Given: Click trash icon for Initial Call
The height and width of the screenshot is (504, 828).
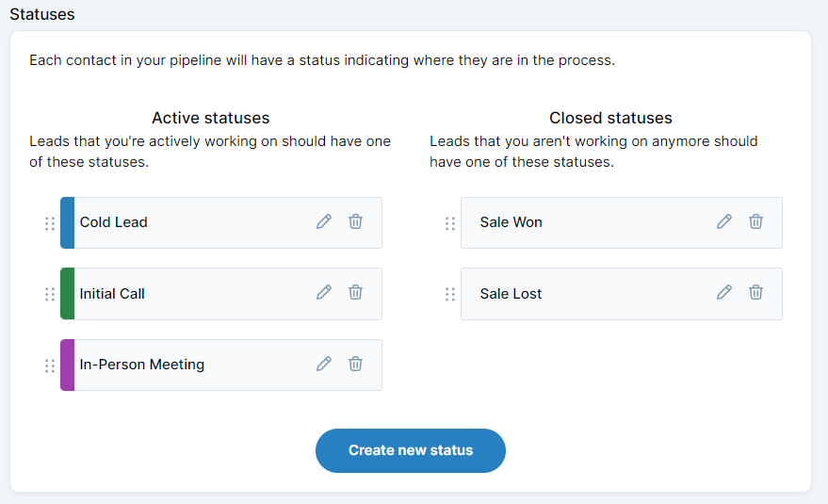Looking at the screenshot, I should click(x=355, y=292).
